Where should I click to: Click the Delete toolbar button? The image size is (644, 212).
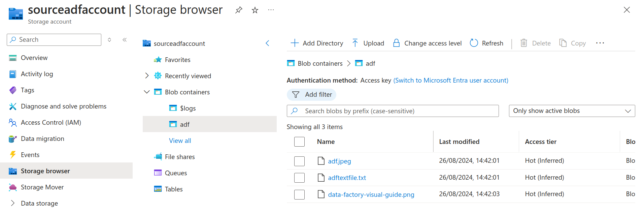pyautogui.click(x=536, y=43)
